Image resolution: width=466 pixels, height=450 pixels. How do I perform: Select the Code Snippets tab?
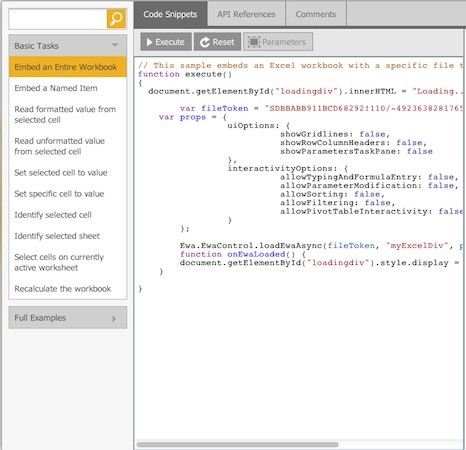[170, 14]
